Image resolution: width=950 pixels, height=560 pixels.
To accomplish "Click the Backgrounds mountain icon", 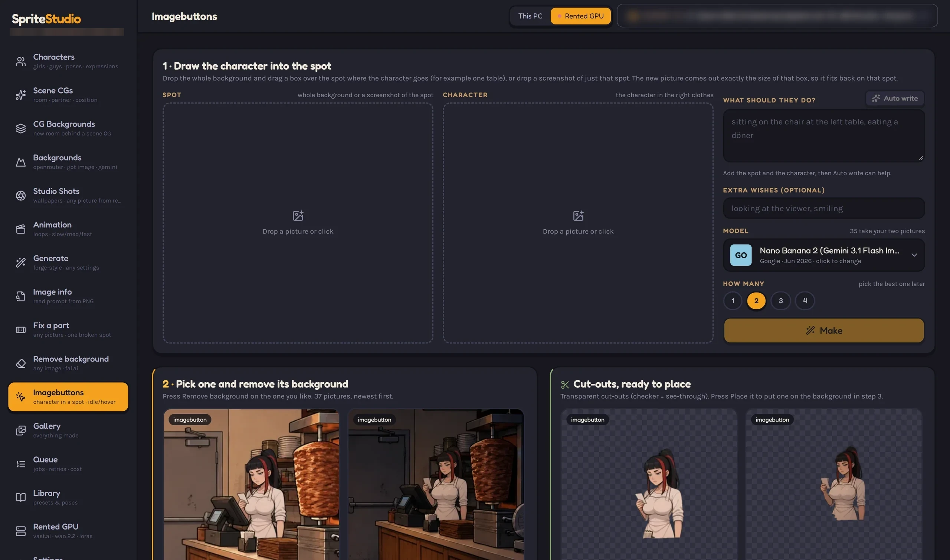I will (21, 162).
